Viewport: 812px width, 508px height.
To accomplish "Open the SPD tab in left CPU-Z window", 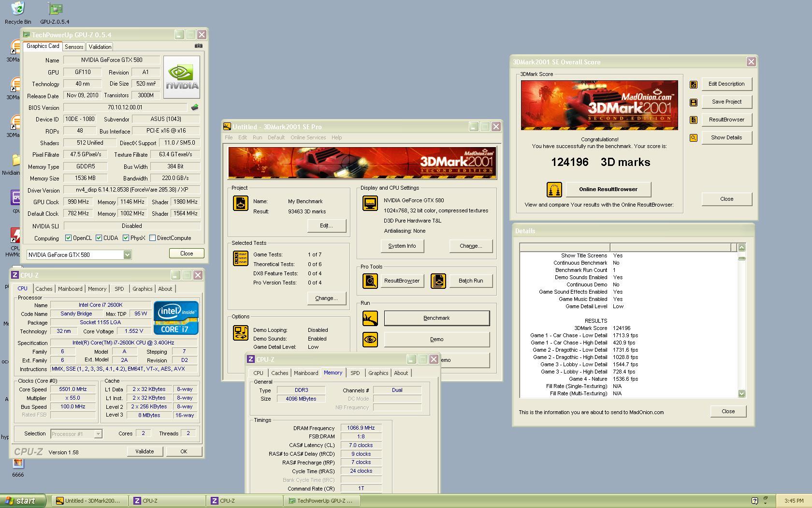I will [x=119, y=289].
